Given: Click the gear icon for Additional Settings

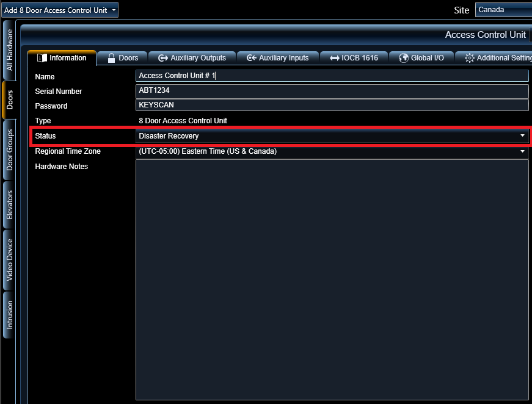Looking at the screenshot, I should [x=469, y=58].
